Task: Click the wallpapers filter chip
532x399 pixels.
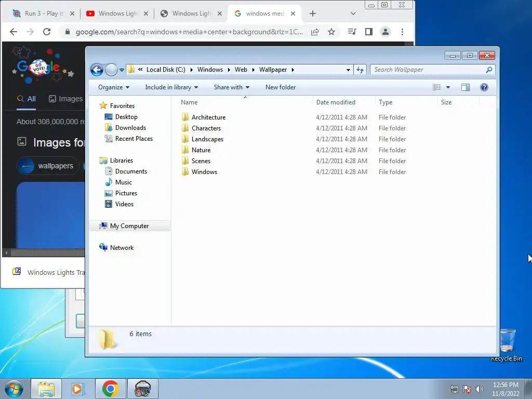Action: (48, 166)
